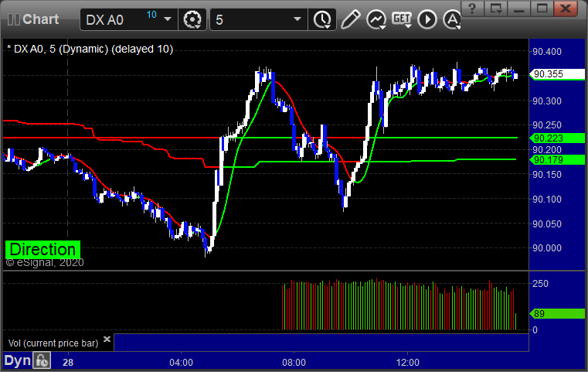Minimize the chart window
Screen dimensions: 588x372
[x=518, y=9]
